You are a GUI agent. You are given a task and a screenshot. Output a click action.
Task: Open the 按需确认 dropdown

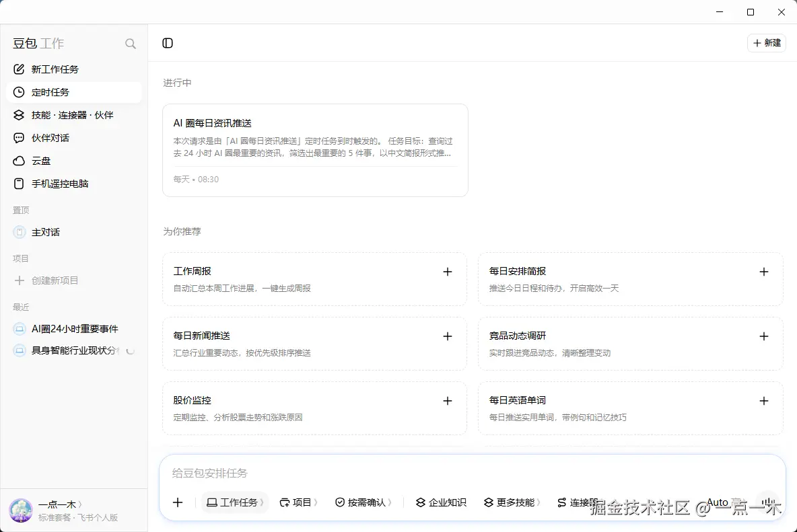pyautogui.click(x=363, y=502)
